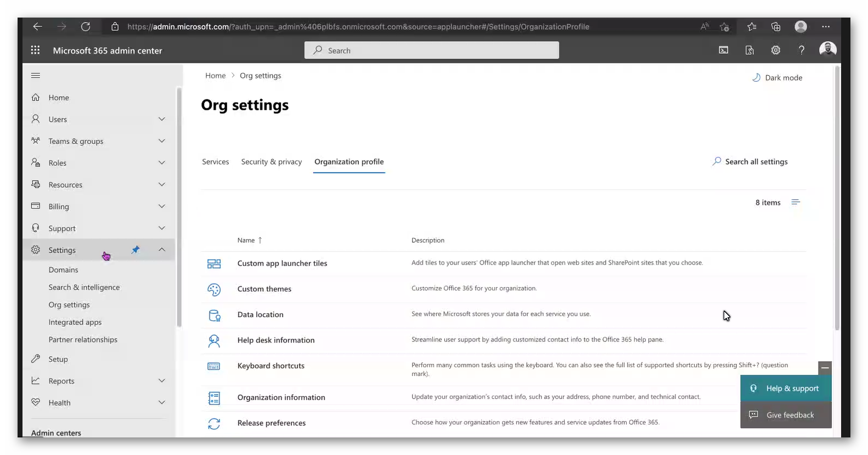The width and height of the screenshot is (868, 455).
Task: Open Keyboard shortcuts setting
Action: coord(271,366)
